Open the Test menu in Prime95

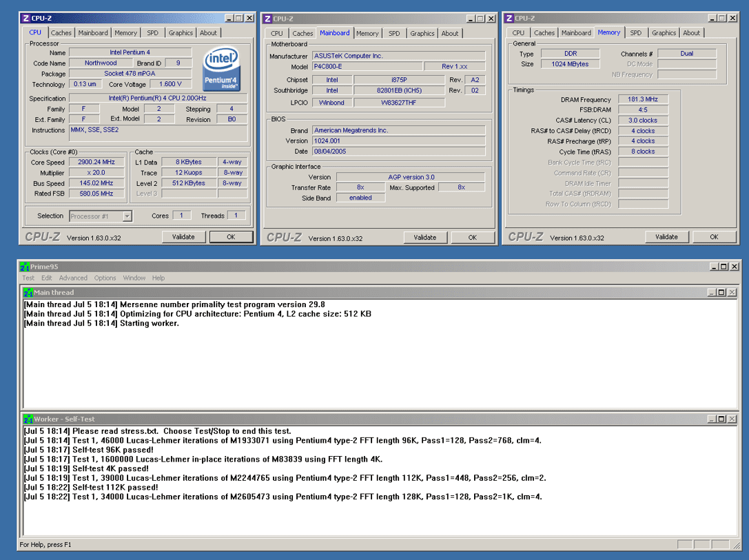pyautogui.click(x=28, y=278)
